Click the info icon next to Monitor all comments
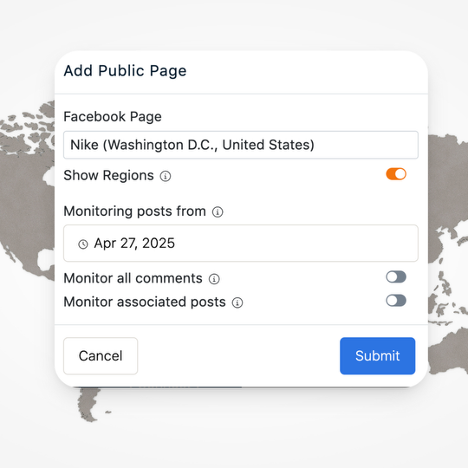 pos(214,279)
